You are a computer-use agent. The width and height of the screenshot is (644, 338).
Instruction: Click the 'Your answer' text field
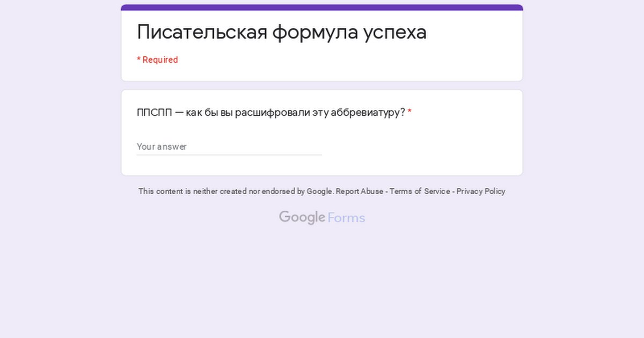(229, 146)
